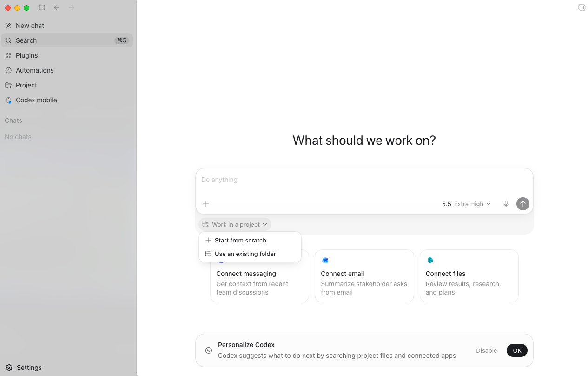Open the Connect files card

(x=469, y=276)
